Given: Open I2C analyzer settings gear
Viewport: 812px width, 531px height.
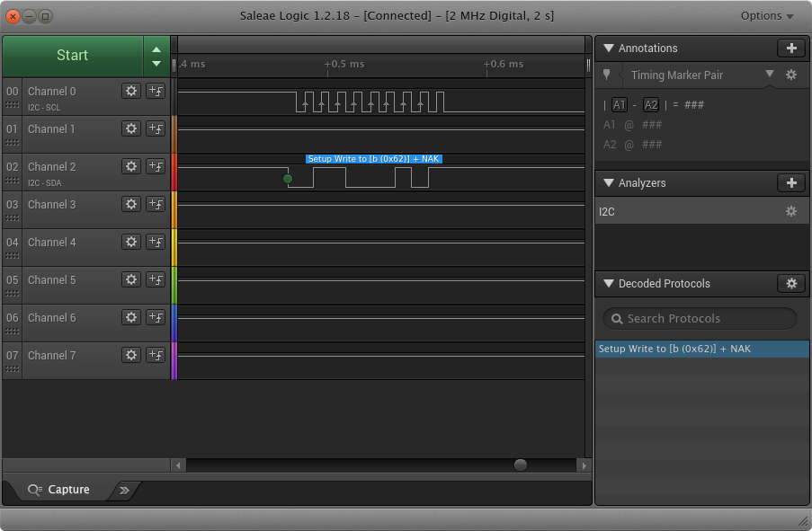Looking at the screenshot, I should click(790, 211).
